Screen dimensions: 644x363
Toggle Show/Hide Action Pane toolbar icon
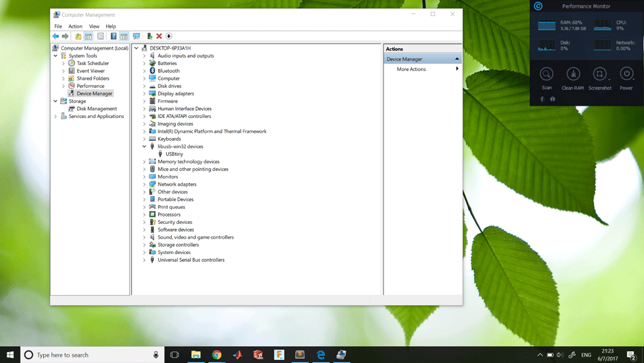pyautogui.click(x=124, y=36)
